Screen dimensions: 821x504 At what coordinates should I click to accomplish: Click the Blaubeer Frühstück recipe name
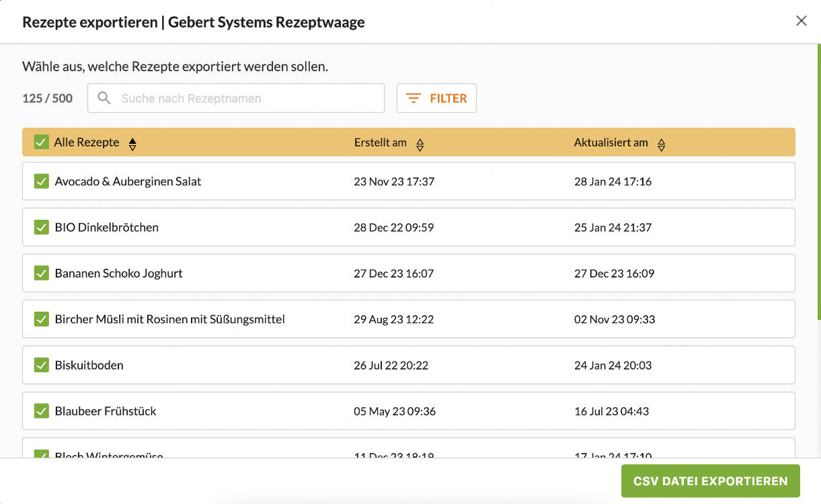(106, 411)
